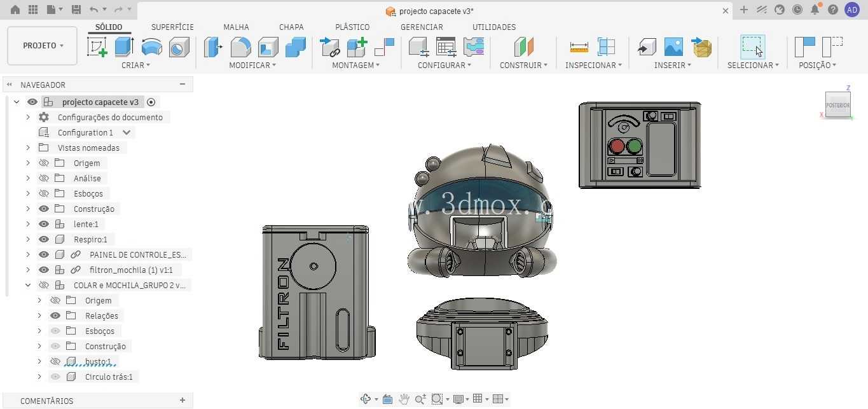The height and width of the screenshot is (409, 868).
Task: Switch to the SUPERFÍCIE tab
Action: coord(172,27)
